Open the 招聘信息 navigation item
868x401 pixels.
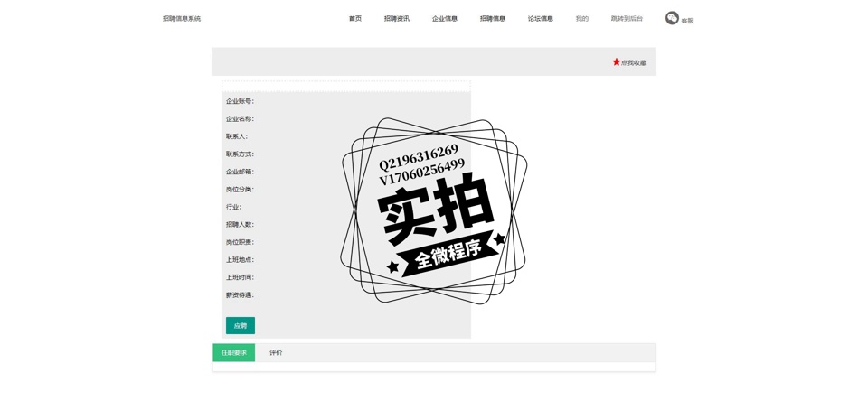493,19
